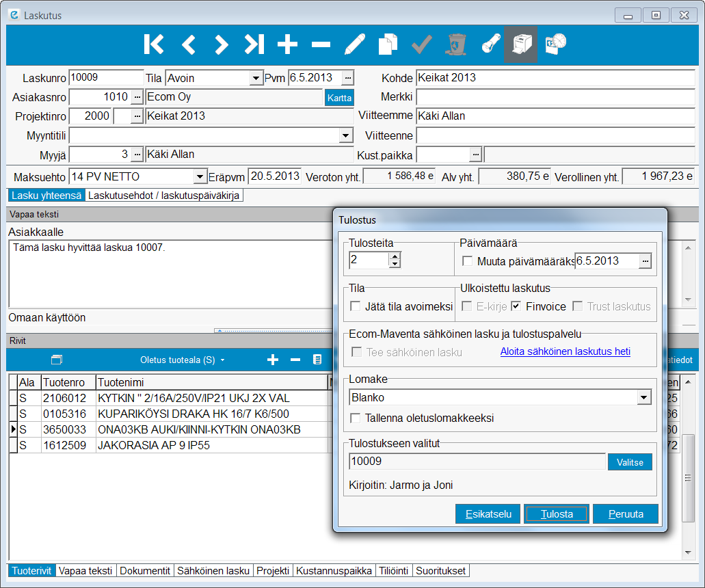The width and height of the screenshot is (705, 588).
Task: Click the Laskutus app icon in title bar
Action: [x=14, y=15]
